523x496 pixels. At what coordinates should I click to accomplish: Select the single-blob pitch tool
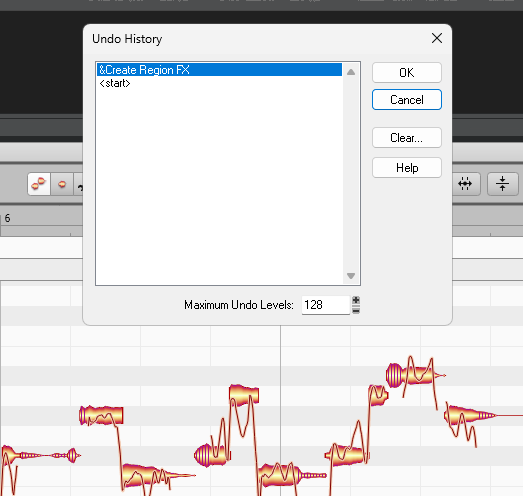click(x=62, y=184)
